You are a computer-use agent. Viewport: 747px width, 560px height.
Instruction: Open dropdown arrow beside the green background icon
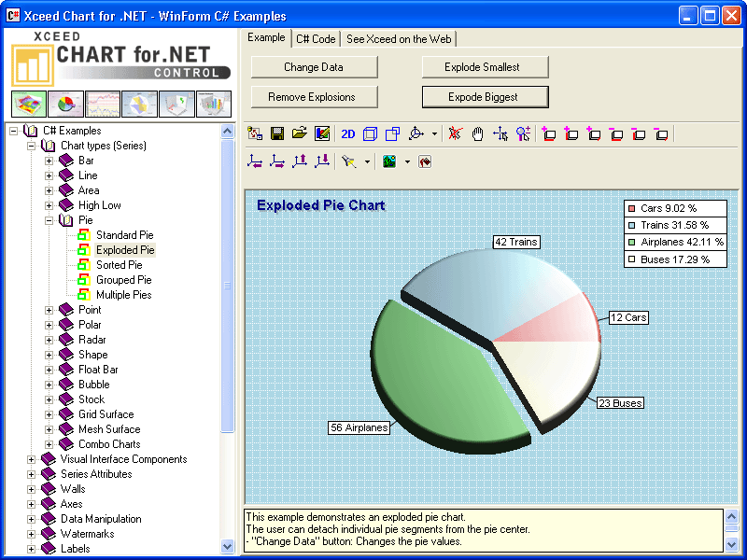coord(407,162)
